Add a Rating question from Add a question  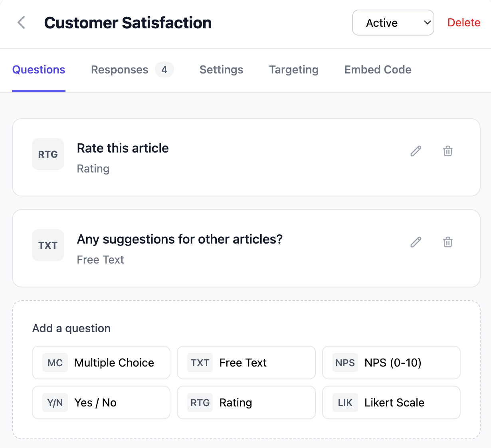pos(246,402)
